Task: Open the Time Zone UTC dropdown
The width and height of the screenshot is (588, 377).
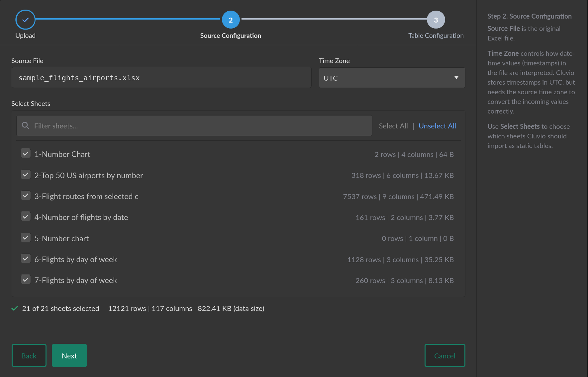Action: coord(385,78)
